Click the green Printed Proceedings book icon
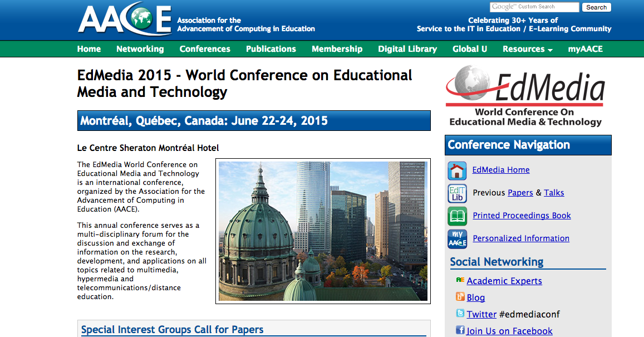Screen dimensions: 644x337 coord(457,216)
